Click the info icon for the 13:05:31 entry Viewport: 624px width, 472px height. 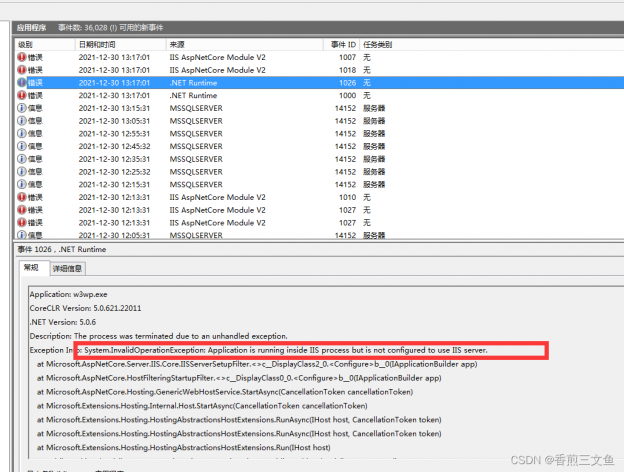[22, 121]
